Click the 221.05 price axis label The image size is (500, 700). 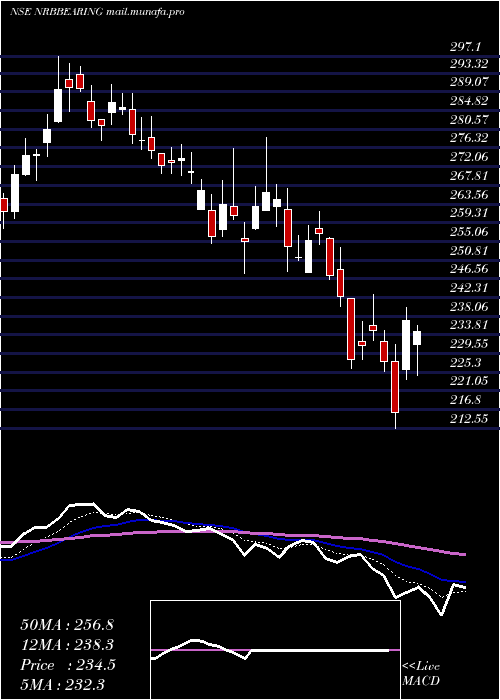[468, 381]
